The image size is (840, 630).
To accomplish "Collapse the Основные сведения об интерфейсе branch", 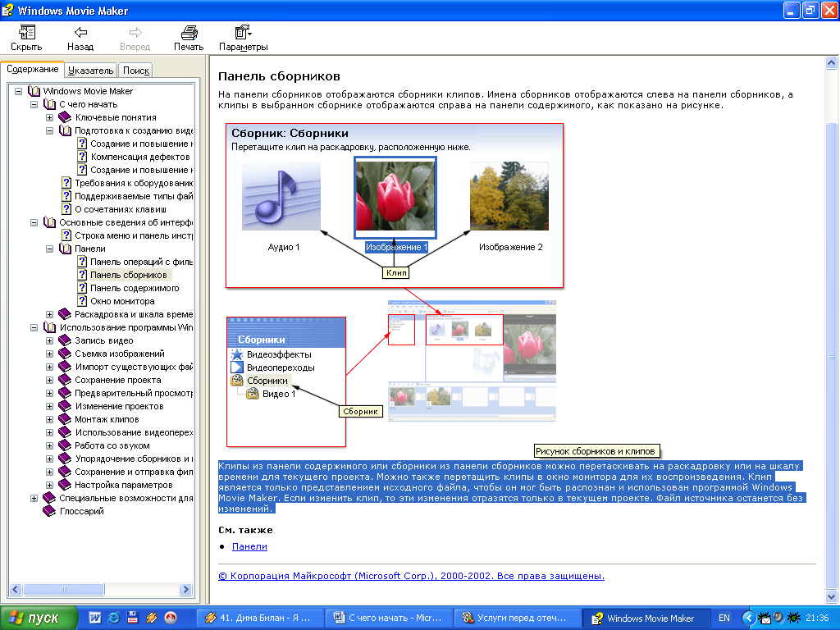I will click(x=34, y=222).
